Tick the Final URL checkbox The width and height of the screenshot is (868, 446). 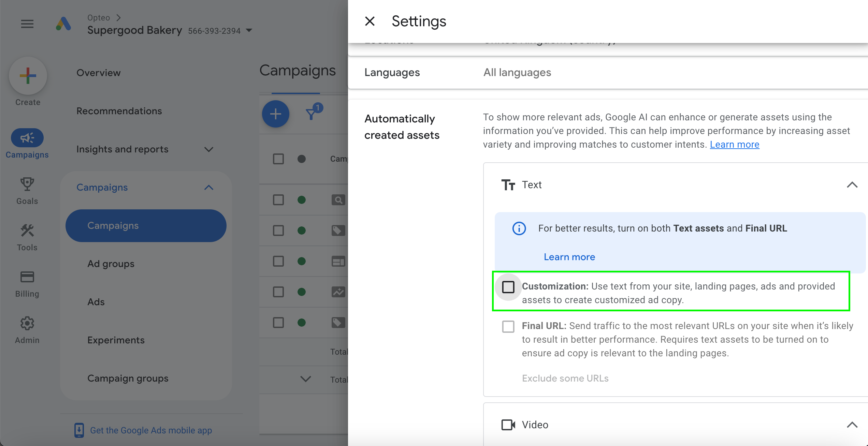(508, 326)
